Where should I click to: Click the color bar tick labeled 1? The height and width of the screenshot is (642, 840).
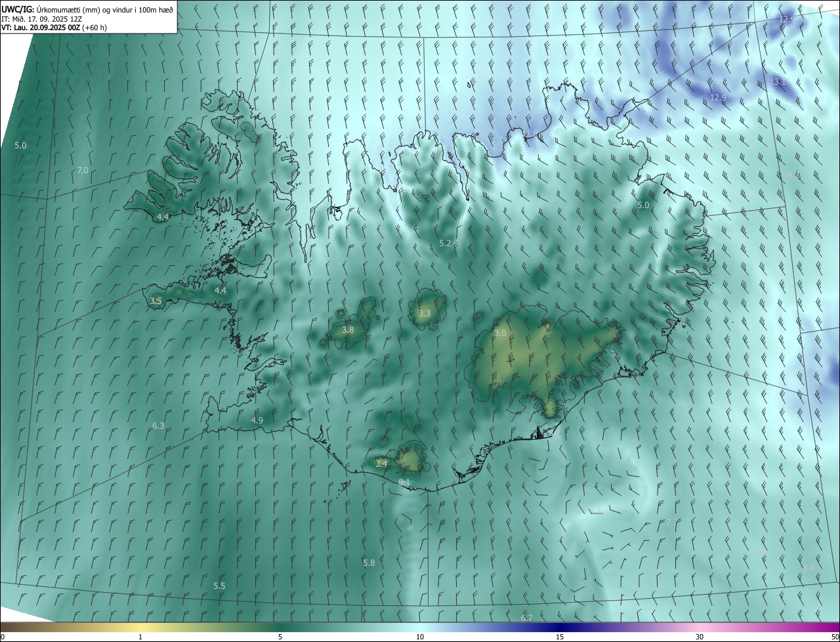click(x=140, y=637)
